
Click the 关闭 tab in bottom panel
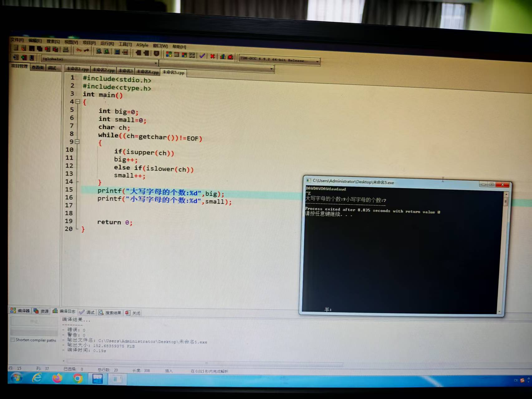(133, 313)
